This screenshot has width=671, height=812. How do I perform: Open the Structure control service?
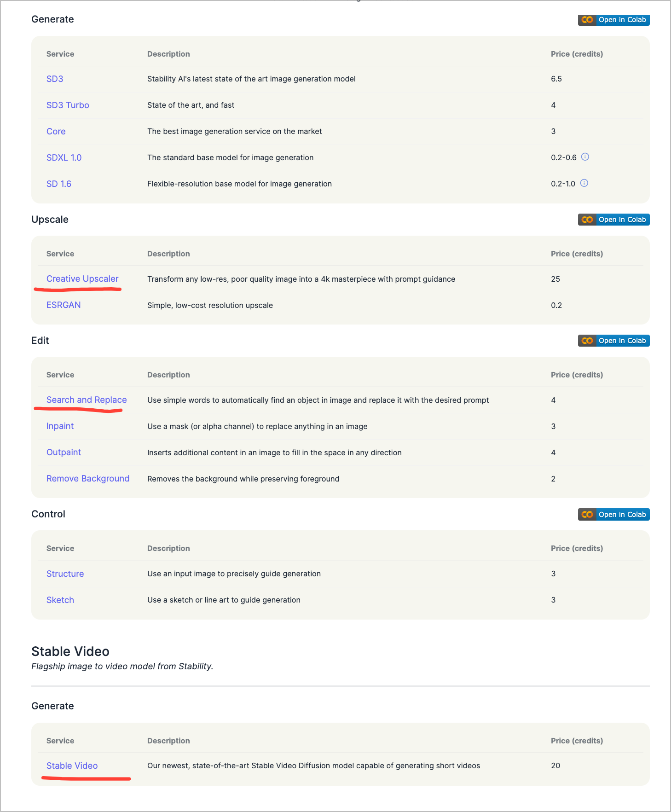[65, 574]
